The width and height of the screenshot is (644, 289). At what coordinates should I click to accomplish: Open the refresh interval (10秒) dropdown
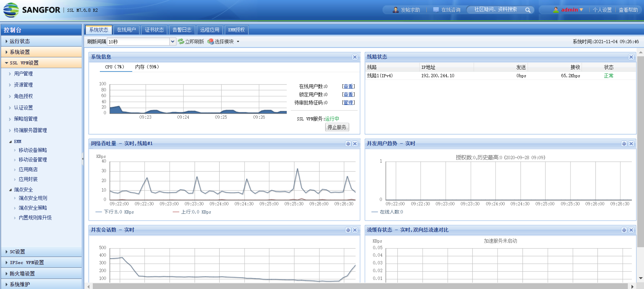coord(173,41)
